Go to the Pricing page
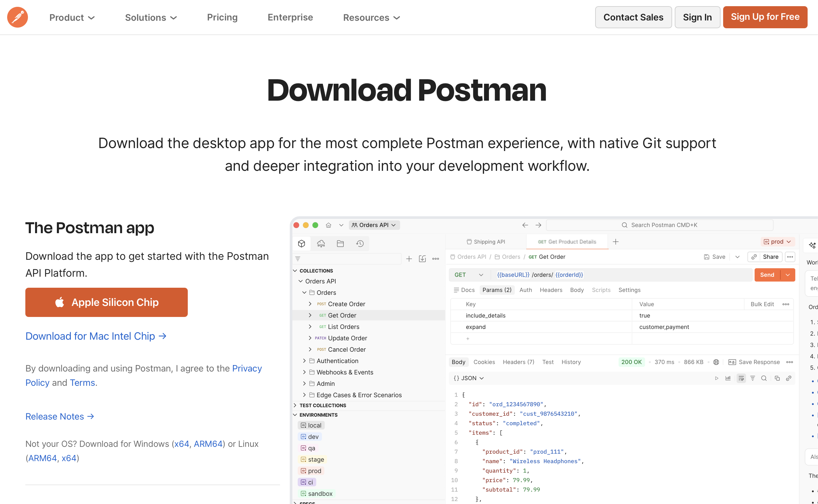Screen dimensions: 818x504 click(x=222, y=17)
